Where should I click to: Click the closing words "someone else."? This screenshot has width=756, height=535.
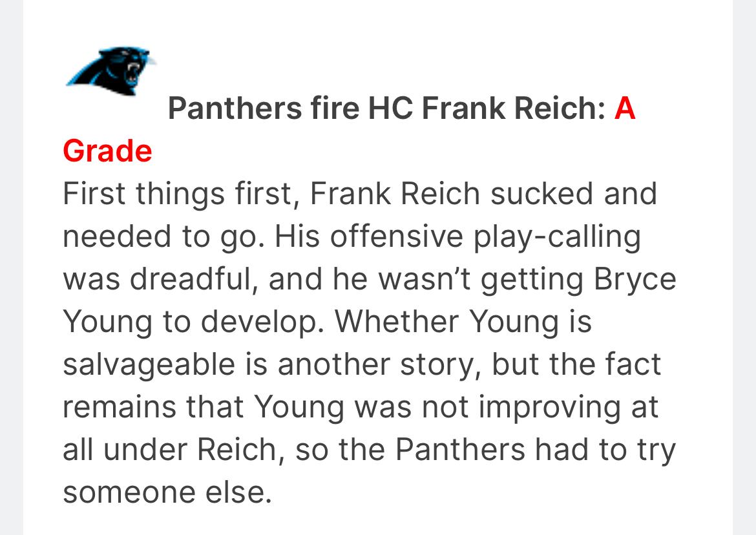[x=165, y=492]
